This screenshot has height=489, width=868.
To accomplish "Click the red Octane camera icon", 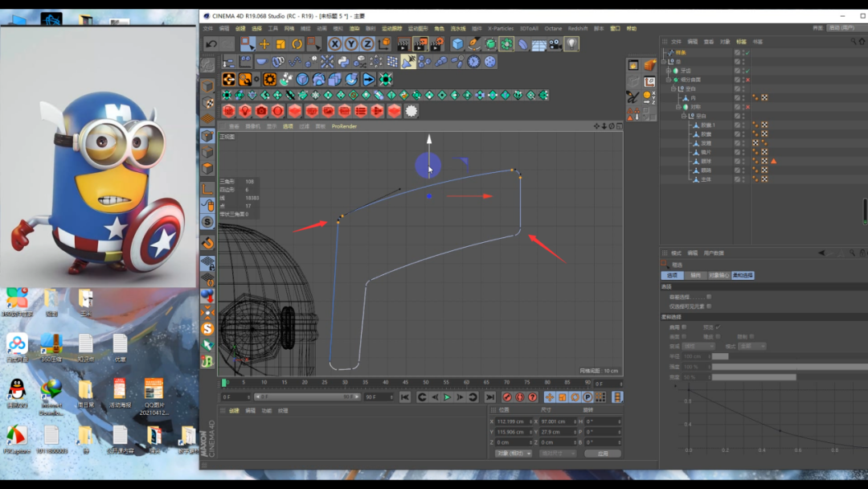I will 261,111.
